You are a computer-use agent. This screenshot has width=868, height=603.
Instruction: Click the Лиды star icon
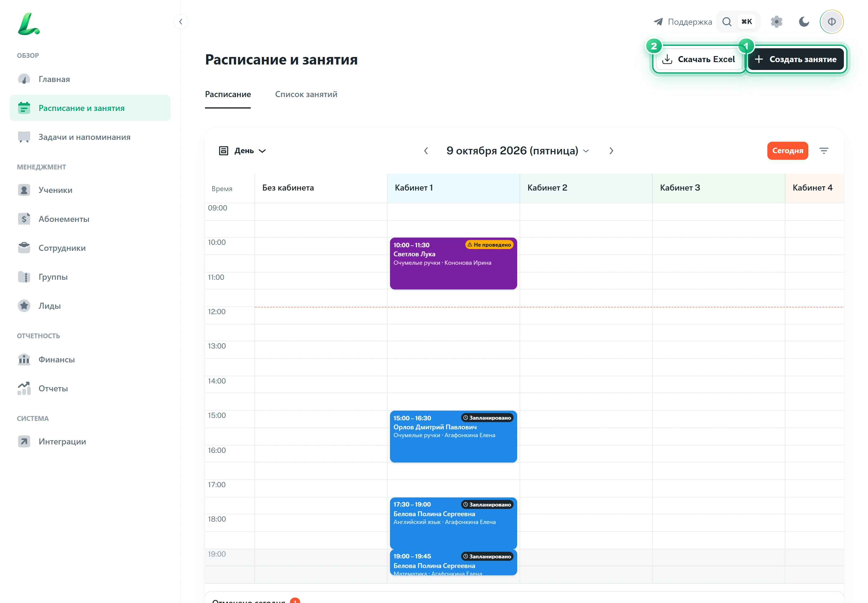pos(24,306)
